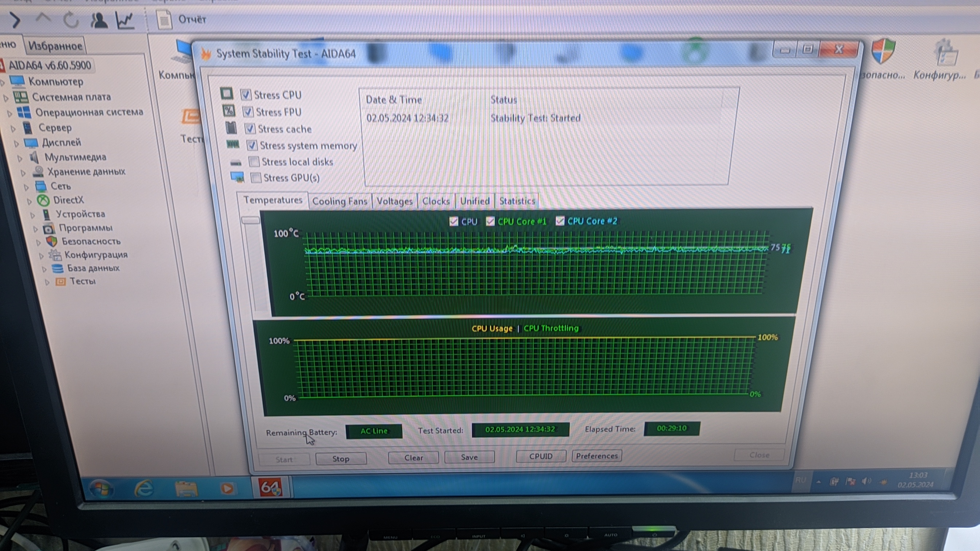Screen dimensions: 980x551
Task: Expand the Компьютер tree node
Action: pyautogui.click(x=3, y=82)
